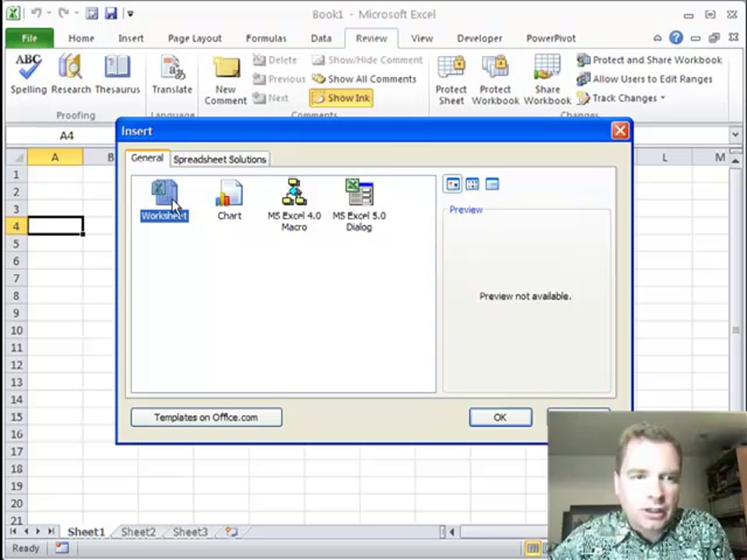Click Allow Users to Edit Ranges
747x560 pixels.
(x=644, y=79)
